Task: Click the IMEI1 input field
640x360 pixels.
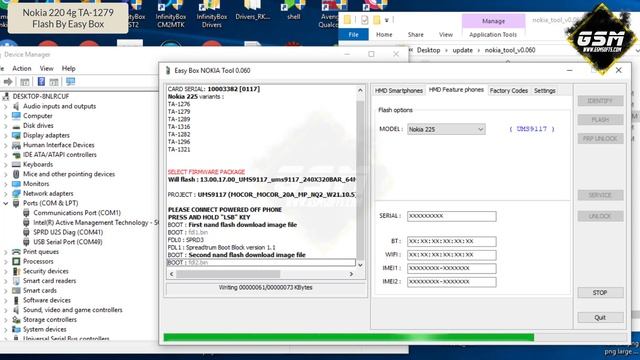Action: [x=451, y=268]
